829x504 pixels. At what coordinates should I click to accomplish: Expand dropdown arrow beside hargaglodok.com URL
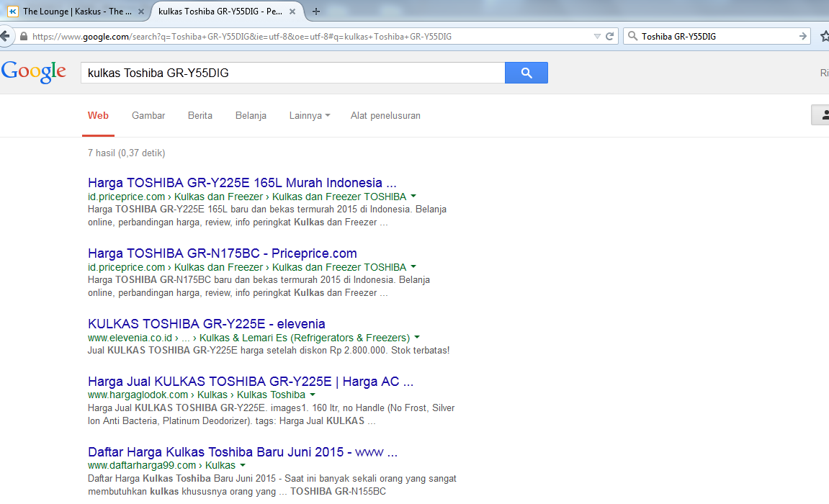(313, 395)
